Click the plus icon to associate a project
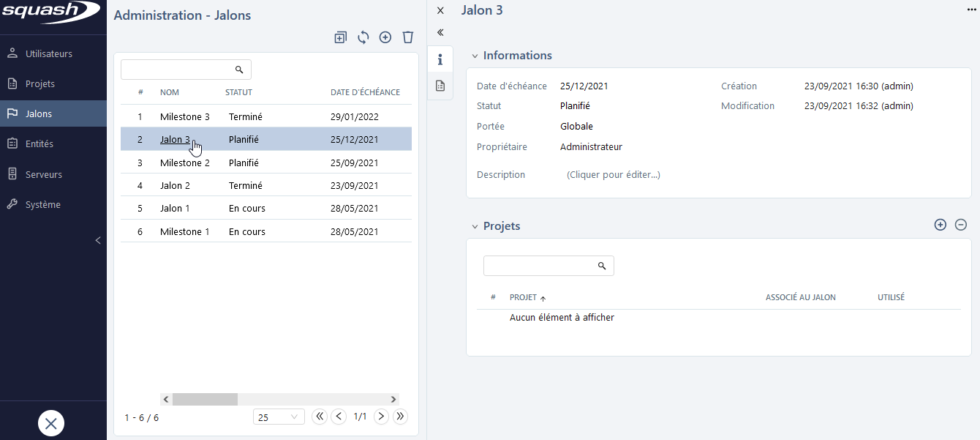The image size is (980, 440). (941, 225)
